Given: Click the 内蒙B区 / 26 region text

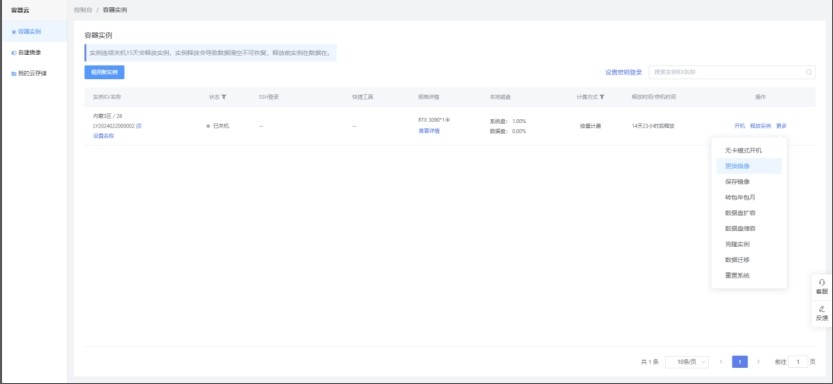Looking at the screenshot, I should click(108, 116).
